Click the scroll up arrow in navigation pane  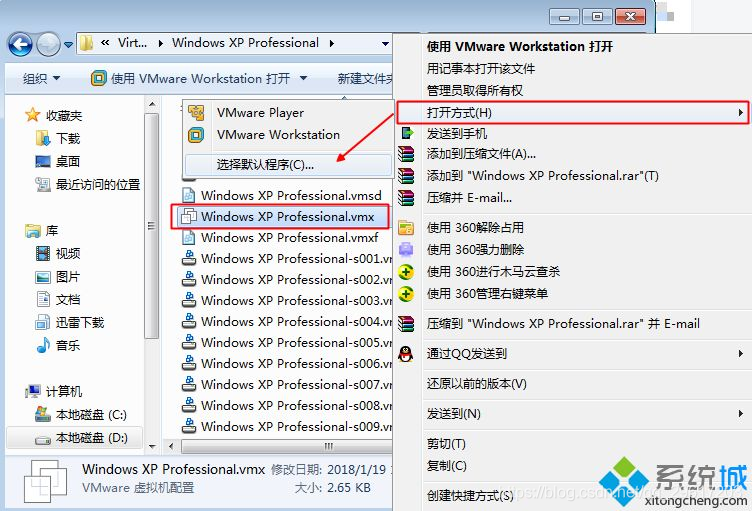tap(152, 104)
